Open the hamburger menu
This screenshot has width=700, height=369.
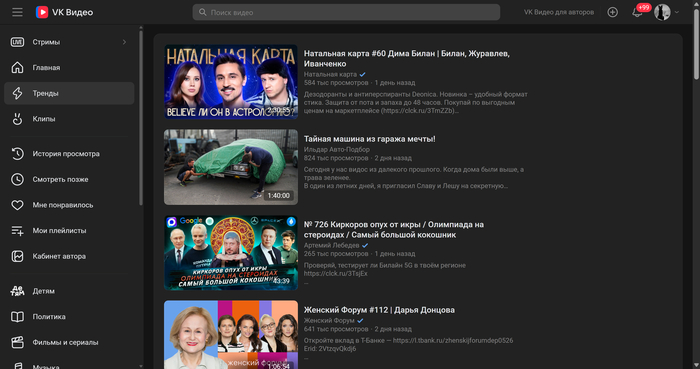click(x=17, y=12)
